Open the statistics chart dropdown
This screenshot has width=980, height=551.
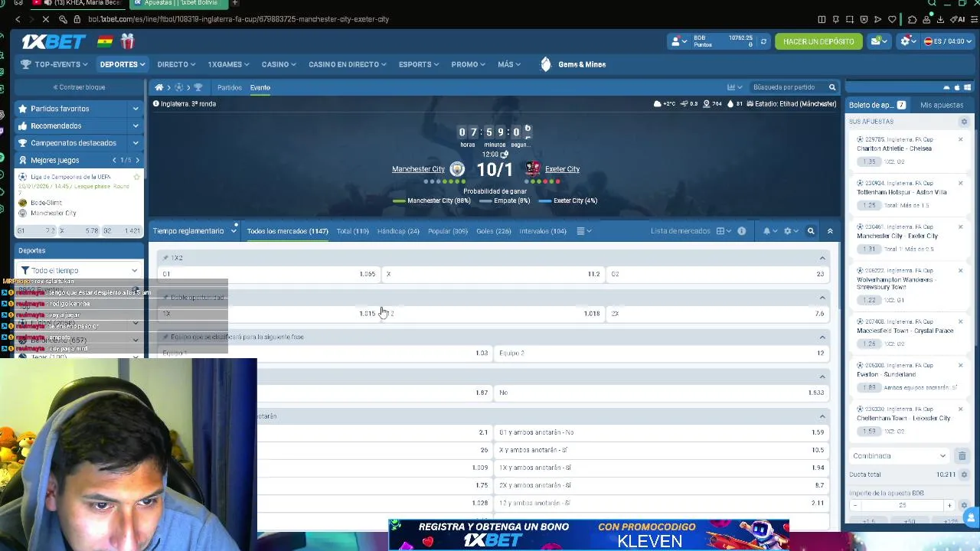click(x=734, y=87)
